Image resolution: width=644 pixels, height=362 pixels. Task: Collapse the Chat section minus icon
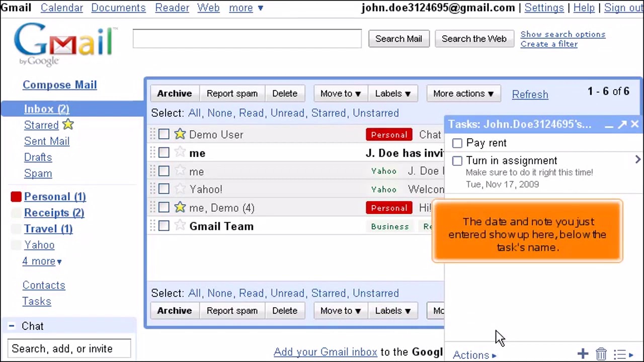[11, 326]
